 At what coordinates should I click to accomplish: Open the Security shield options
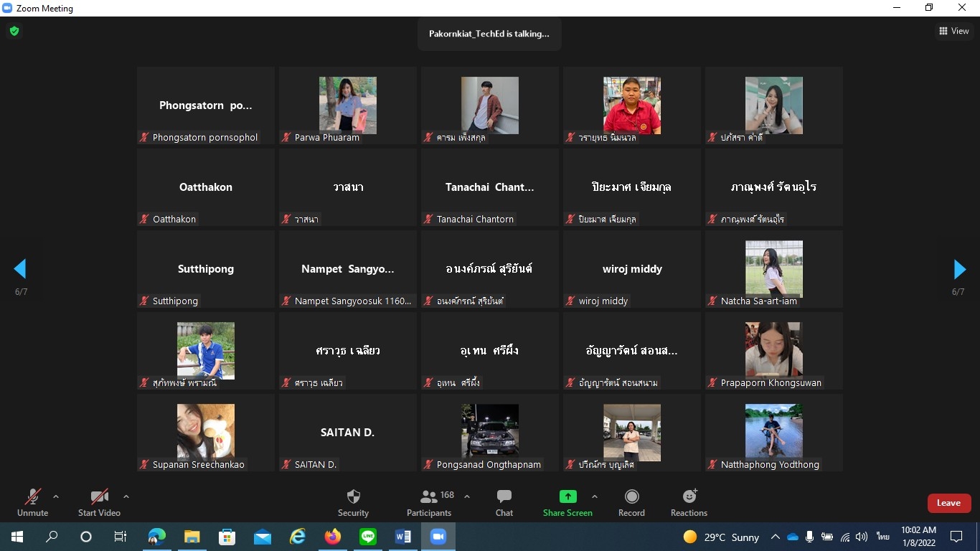[x=353, y=502]
